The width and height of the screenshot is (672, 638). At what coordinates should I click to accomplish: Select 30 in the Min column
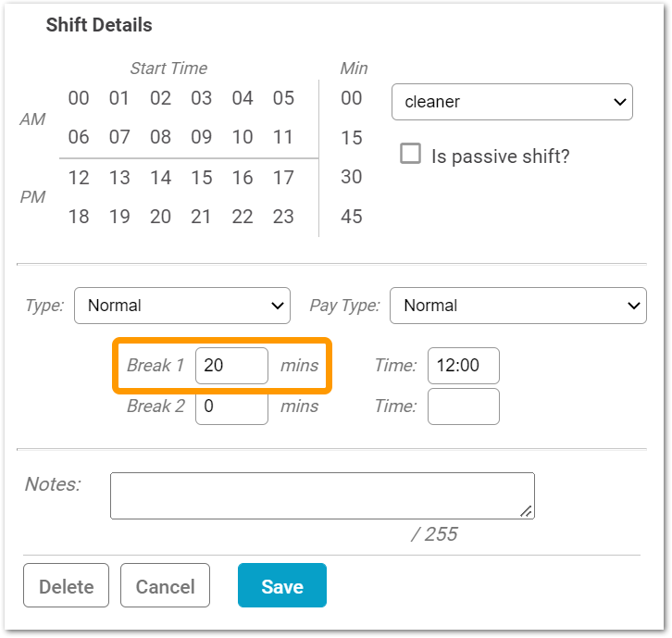click(x=352, y=177)
